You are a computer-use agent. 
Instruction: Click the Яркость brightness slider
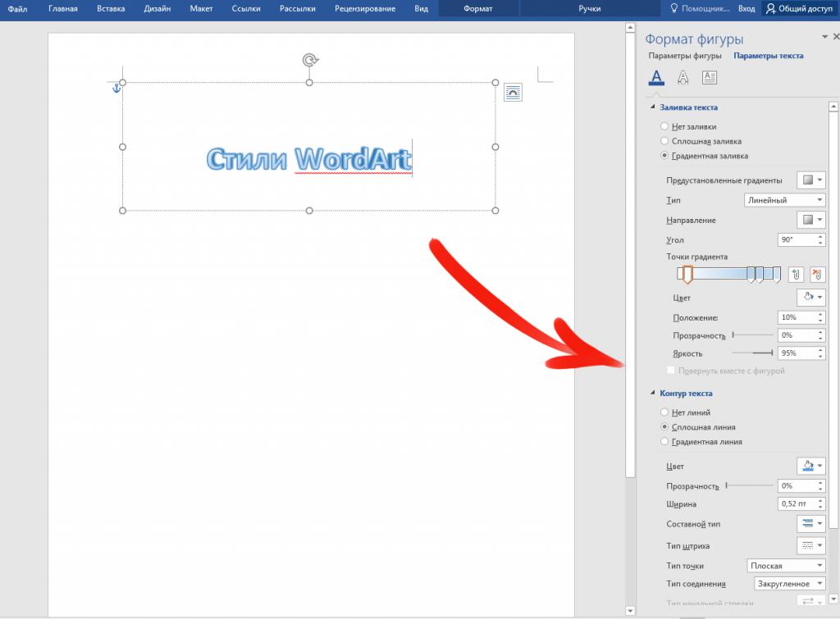(x=752, y=353)
